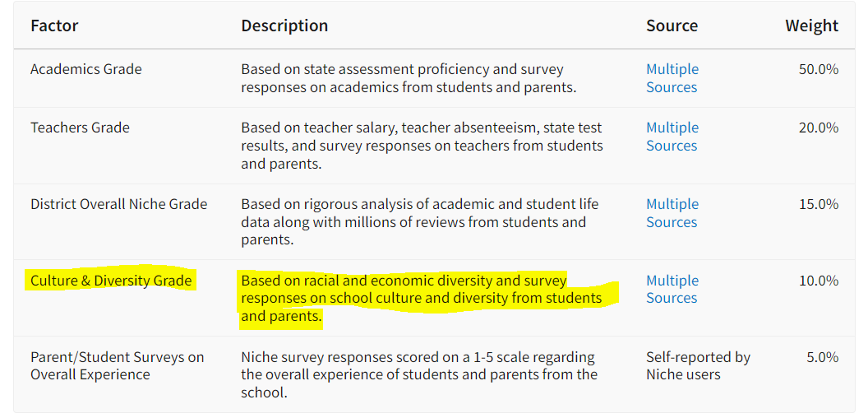Screen dimensions: 868x418
Task: Open Multiple Sources link for Academics Grade
Action: tap(672, 78)
